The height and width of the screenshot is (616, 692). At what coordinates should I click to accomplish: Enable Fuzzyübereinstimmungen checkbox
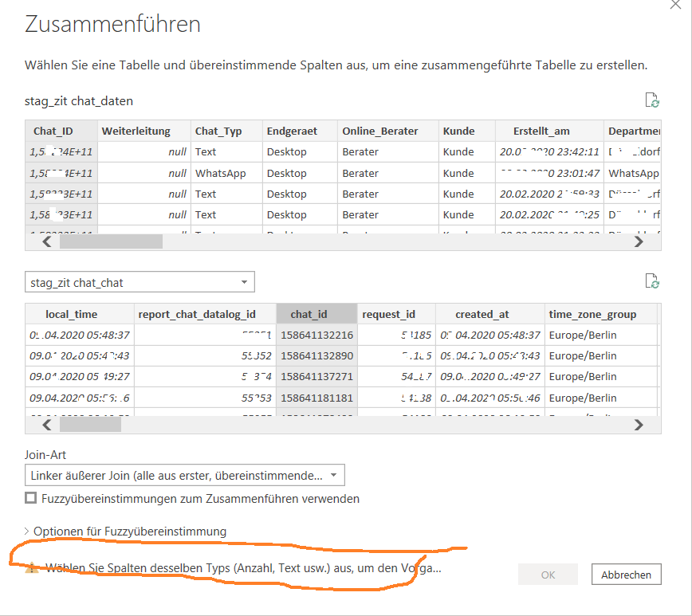[x=30, y=498]
